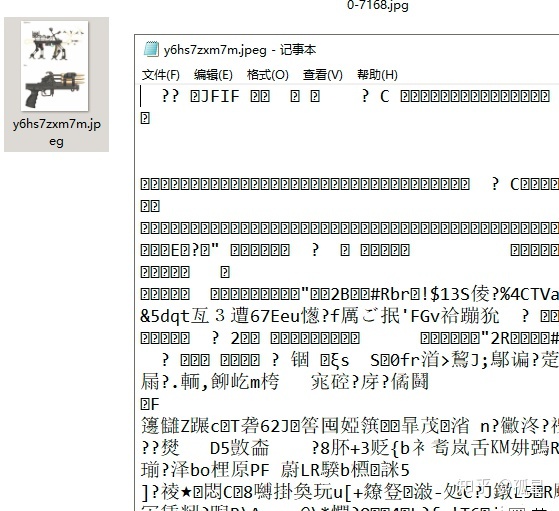The image size is (559, 511).
Task: Click the text D5 in the Notepad content
Action: point(220,449)
